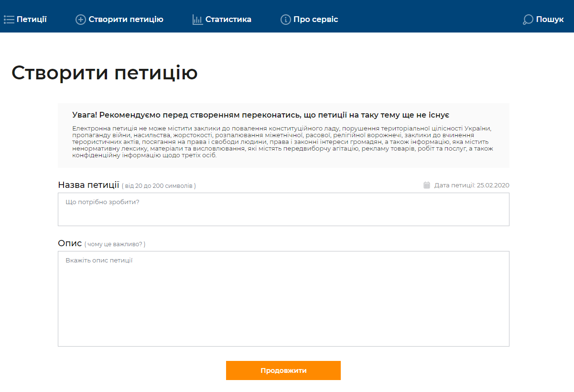
Task: Click the bold "Увага!" warning headline
Action: [260, 115]
